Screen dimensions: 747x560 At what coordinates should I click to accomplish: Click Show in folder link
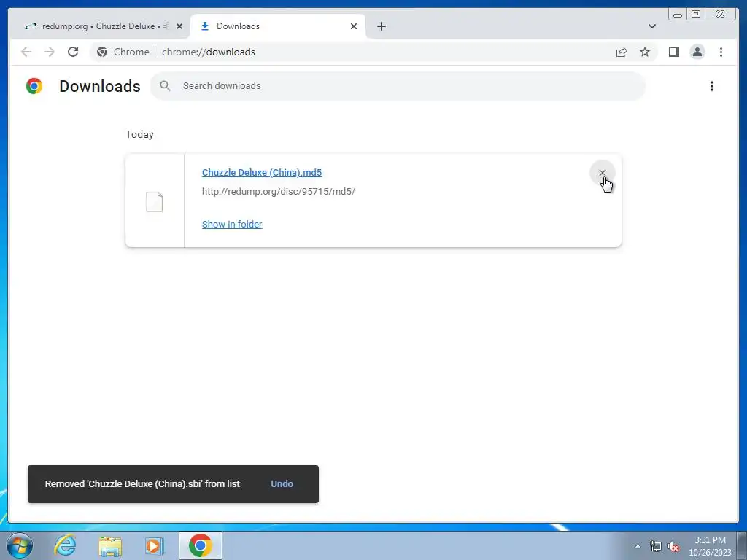pyautogui.click(x=232, y=224)
